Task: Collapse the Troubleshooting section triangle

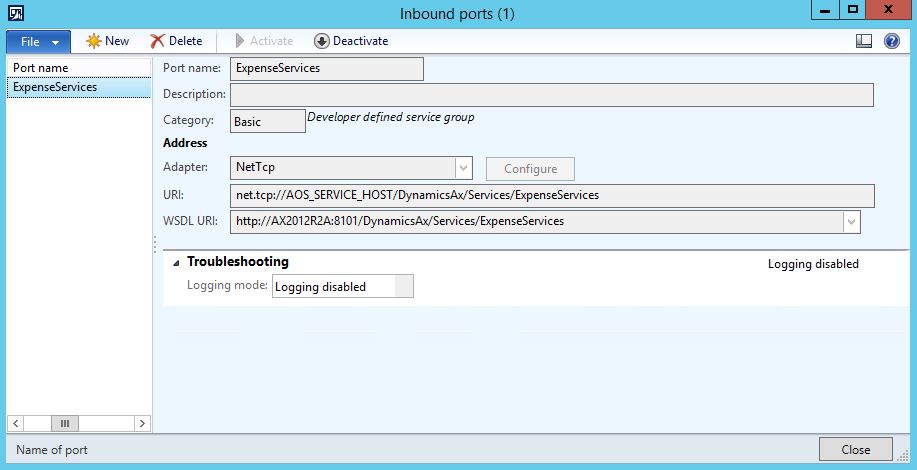Action: coord(176,263)
